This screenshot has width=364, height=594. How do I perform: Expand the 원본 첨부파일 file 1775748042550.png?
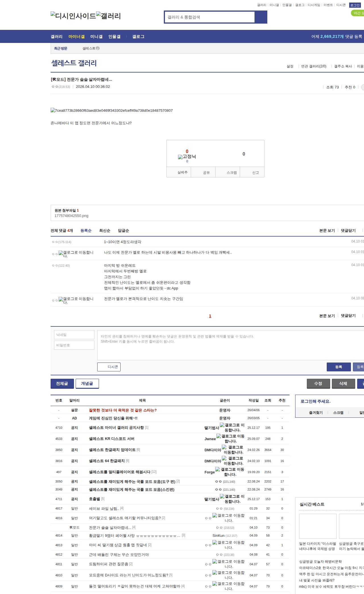(x=71, y=216)
